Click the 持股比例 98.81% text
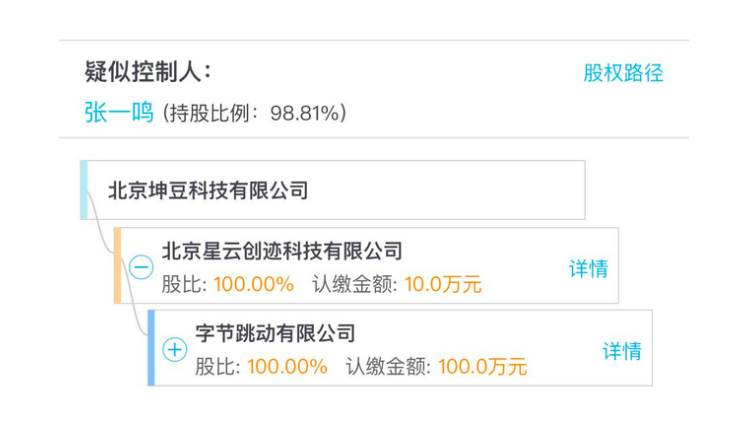This screenshot has height=444, width=731. 255,113
